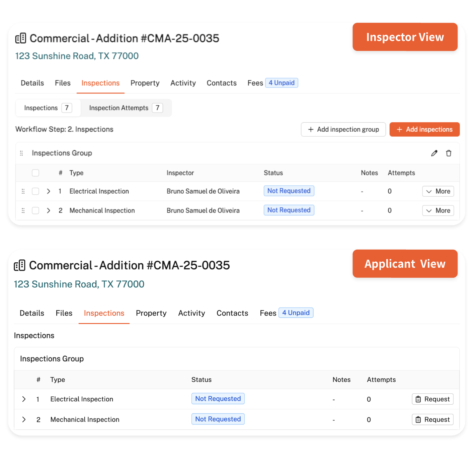Image resolution: width=476 pixels, height=455 pixels.
Task: Expand Electrical Inspection row in inspector table
Action: tap(49, 191)
